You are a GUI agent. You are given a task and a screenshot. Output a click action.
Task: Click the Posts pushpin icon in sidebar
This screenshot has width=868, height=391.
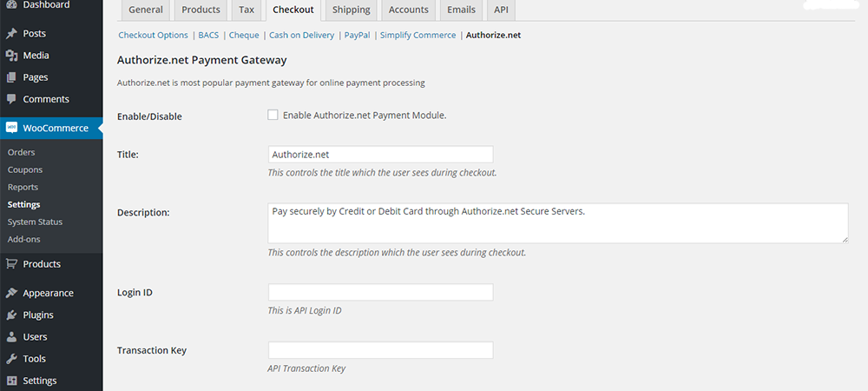[x=12, y=34]
